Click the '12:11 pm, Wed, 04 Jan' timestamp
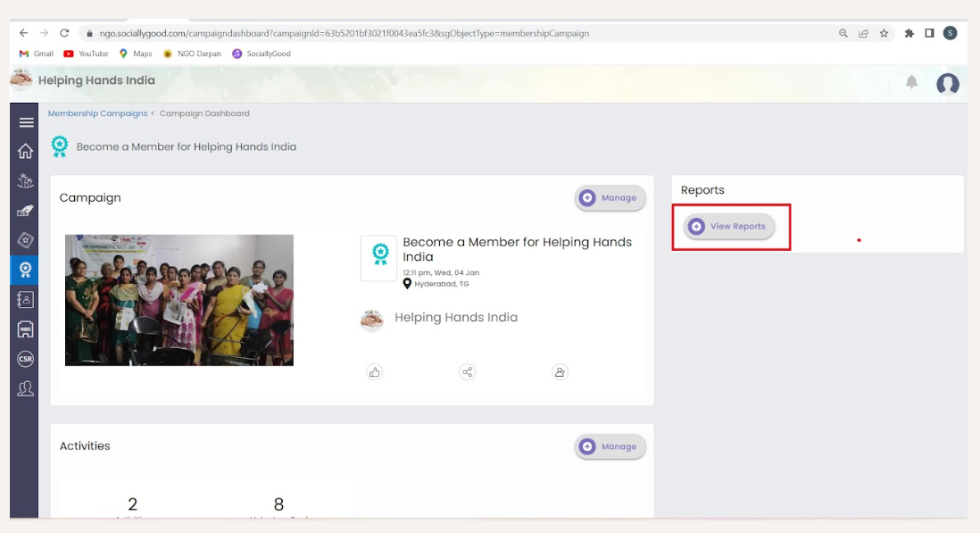This screenshot has width=980, height=533. tap(441, 273)
